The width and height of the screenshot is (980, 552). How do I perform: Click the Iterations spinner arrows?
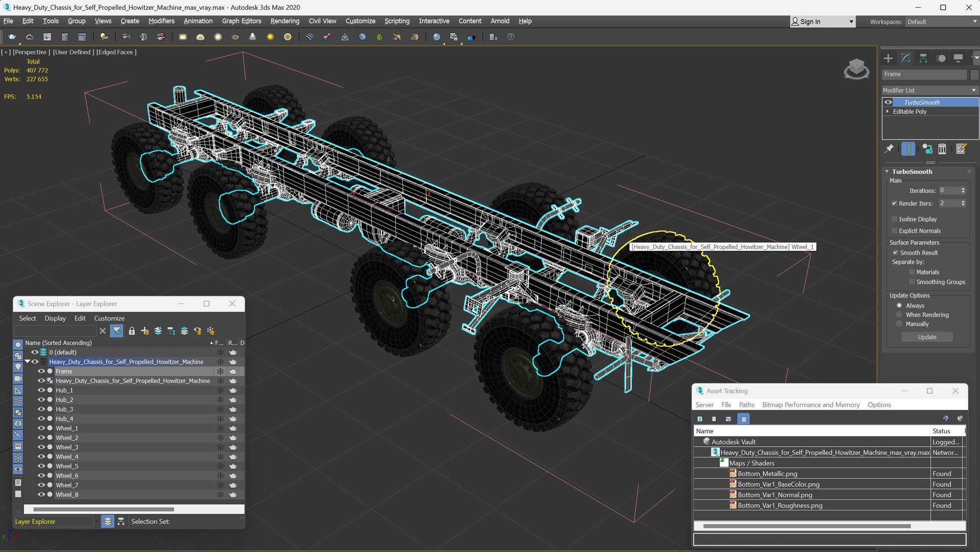coord(963,191)
